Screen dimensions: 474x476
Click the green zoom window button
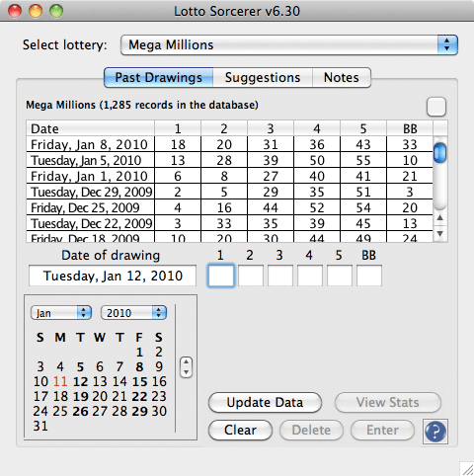point(56,11)
